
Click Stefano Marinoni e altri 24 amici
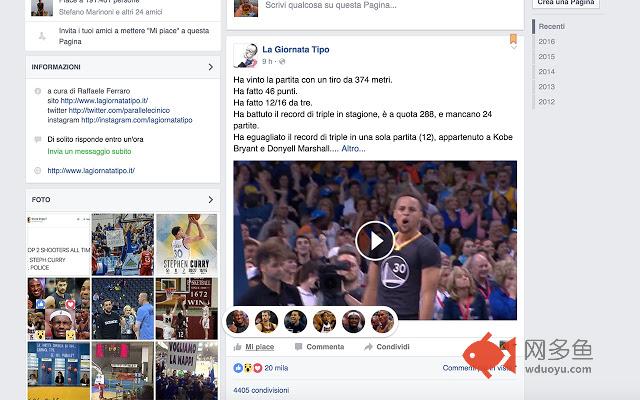111,12
